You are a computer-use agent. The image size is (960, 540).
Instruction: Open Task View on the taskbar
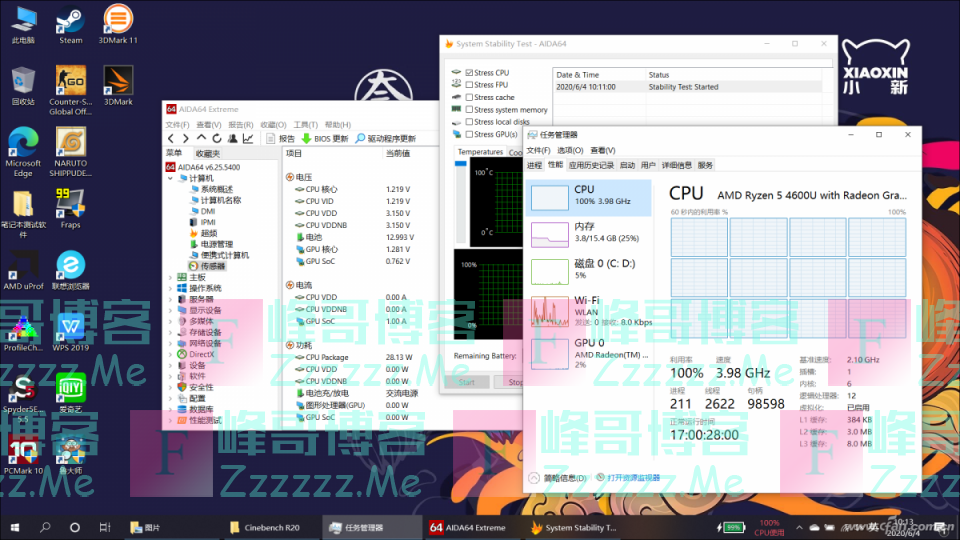pos(105,527)
